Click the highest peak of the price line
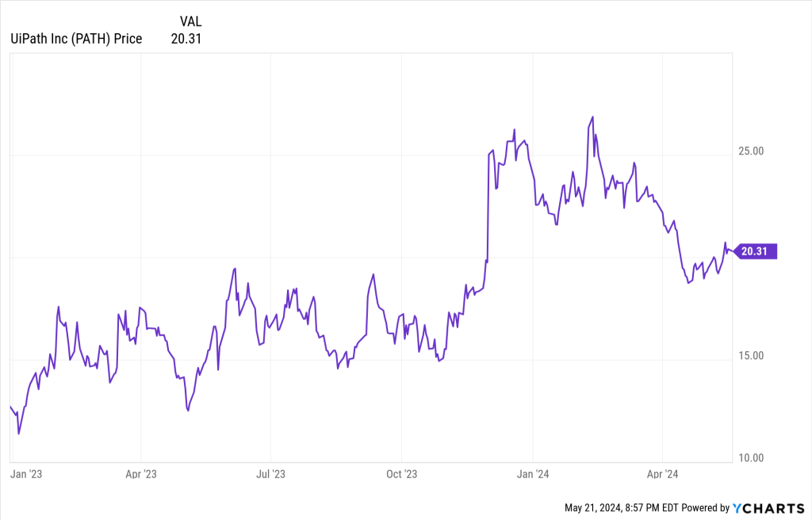This screenshot has height=520, width=812. click(x=592, y=117)
